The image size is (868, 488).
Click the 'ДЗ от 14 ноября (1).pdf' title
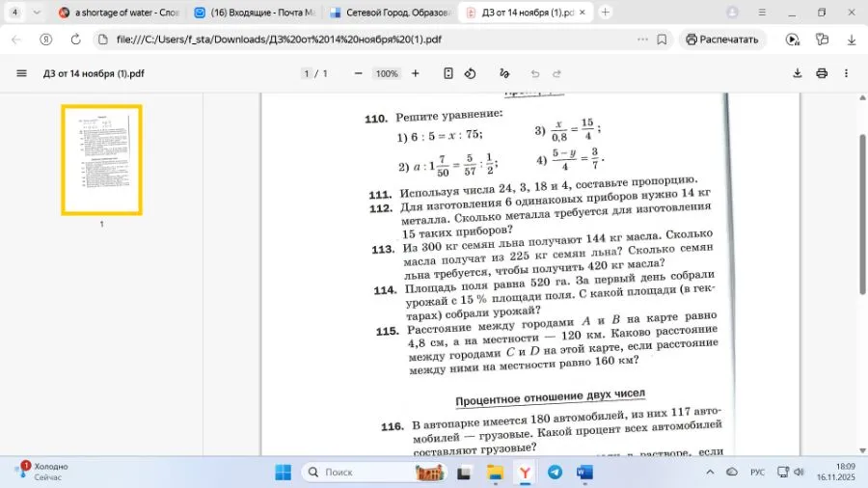click(94, 73)
